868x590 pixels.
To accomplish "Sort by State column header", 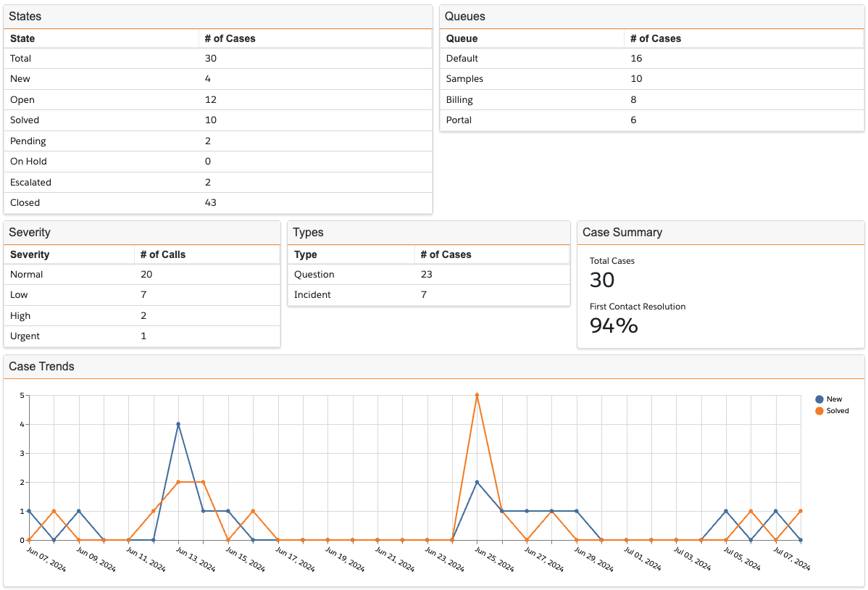I will click(x=22, y=38).
